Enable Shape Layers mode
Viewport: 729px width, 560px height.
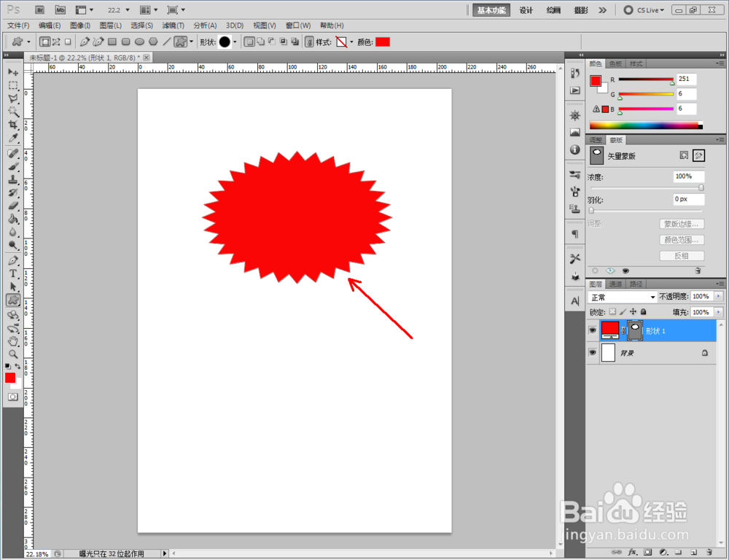point(44,42)
